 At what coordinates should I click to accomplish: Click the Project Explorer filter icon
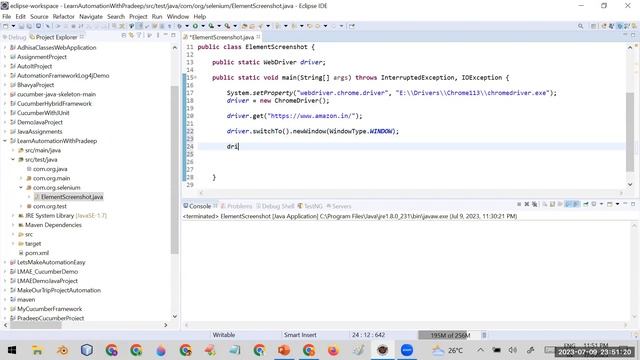point(139,36)
